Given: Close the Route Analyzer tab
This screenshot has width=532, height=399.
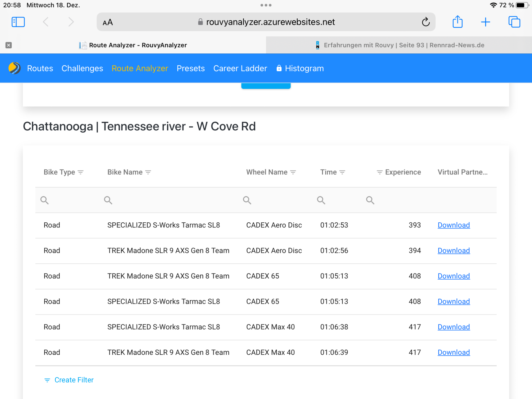Looking at the screenshot, I should [9, 45].
